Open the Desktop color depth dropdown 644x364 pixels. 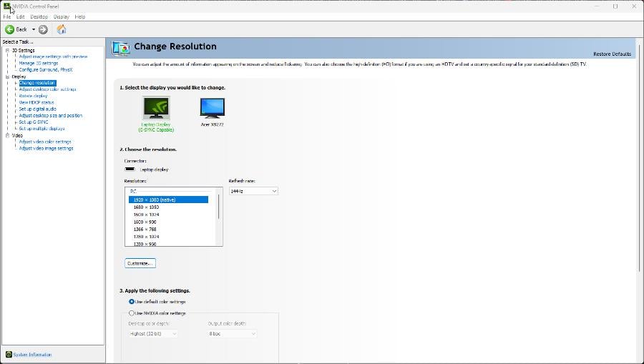tap(153, 334)
